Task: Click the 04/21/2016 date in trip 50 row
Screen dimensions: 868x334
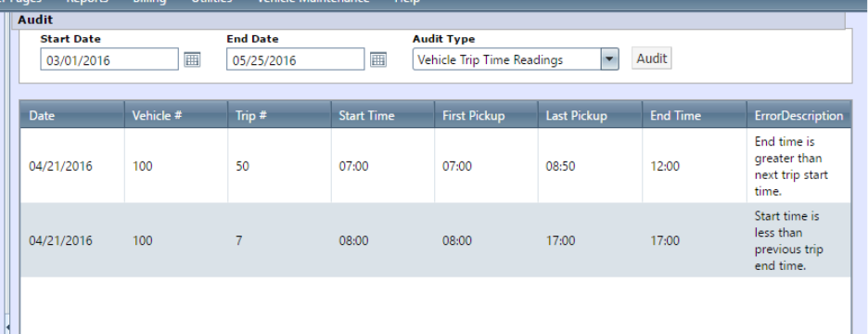Action: click(72, 166)
